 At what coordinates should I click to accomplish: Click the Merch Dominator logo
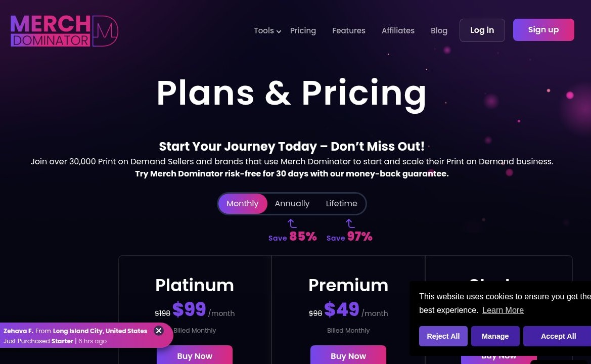pyautogui.click(x=64, y=31)
